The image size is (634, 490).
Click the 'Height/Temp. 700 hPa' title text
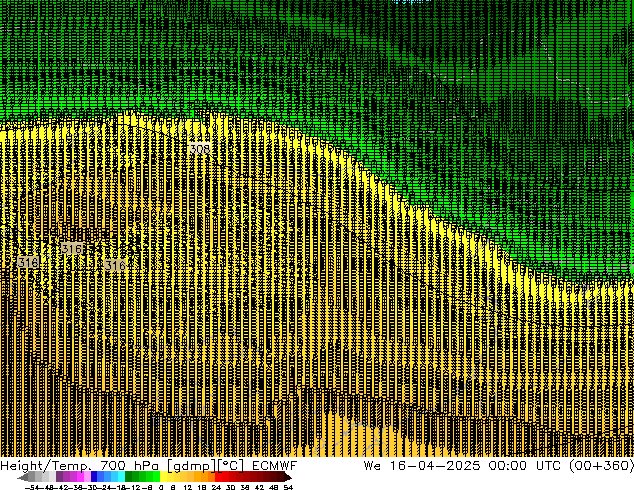click(80, 465)
